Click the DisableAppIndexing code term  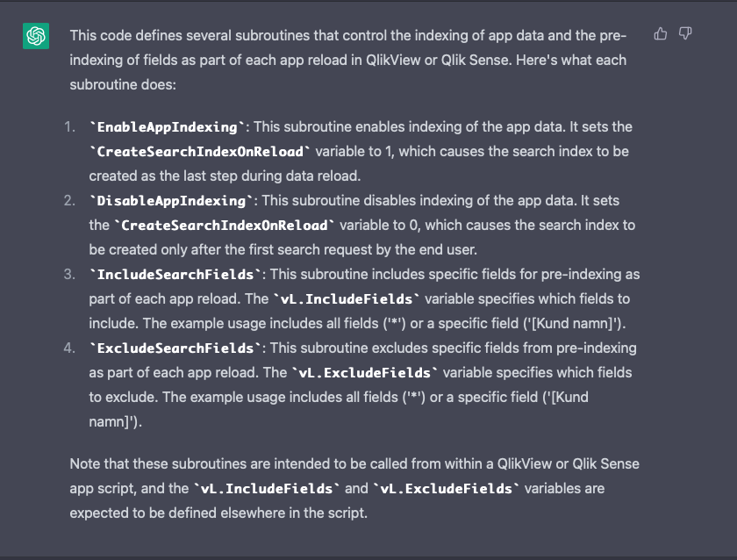pos(172,201)
